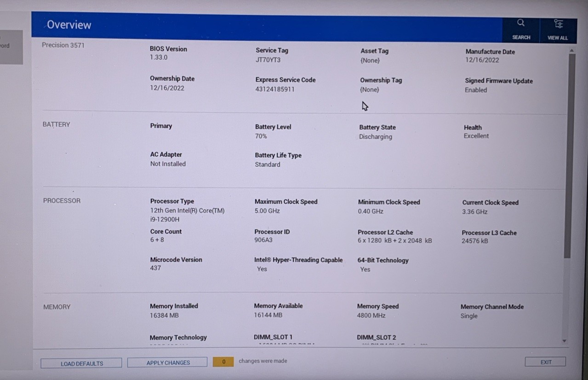Viewport: 588px width, 380px height.
Task: Click the View All settings icon
Action: (x=558, y=29)
